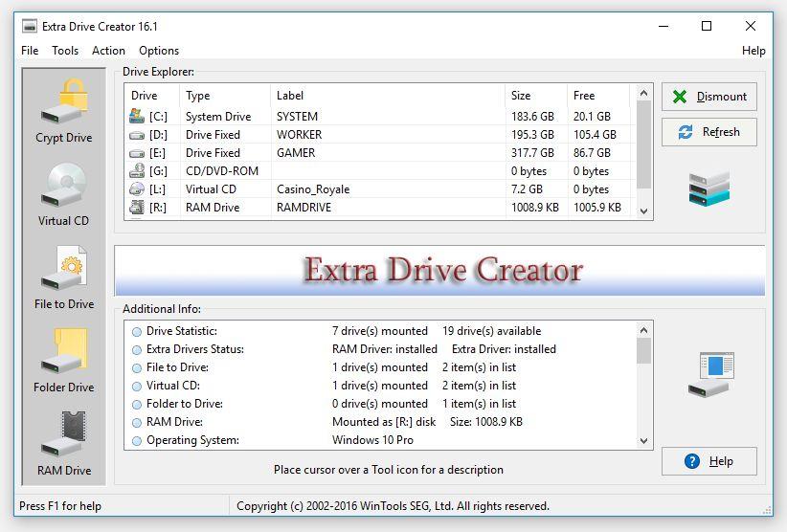Open the Crypt Drive tool
Viewport: 787px width, 532px height.
64,110
